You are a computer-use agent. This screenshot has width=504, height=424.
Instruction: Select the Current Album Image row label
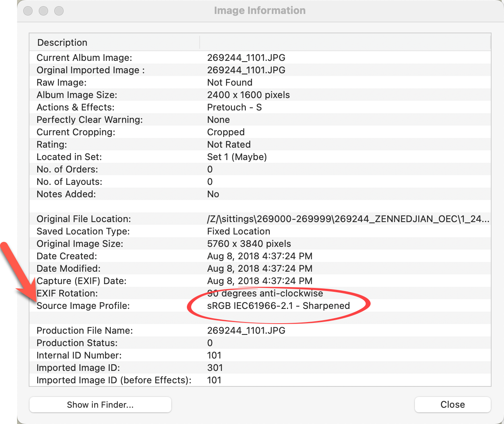[84, 58]
